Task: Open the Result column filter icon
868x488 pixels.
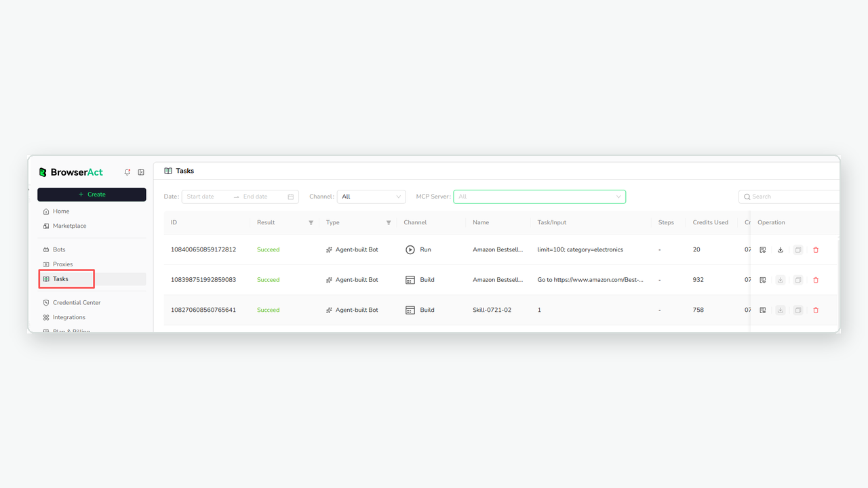Action: [311, 222]
